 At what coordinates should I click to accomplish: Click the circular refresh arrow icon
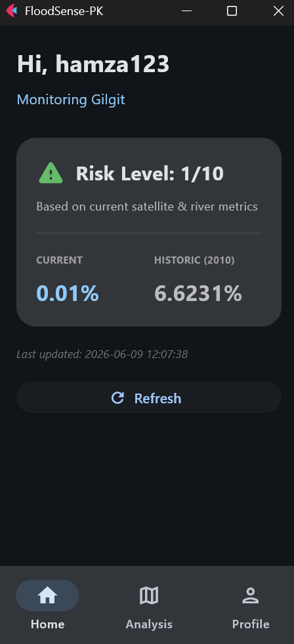pos(117,397)
